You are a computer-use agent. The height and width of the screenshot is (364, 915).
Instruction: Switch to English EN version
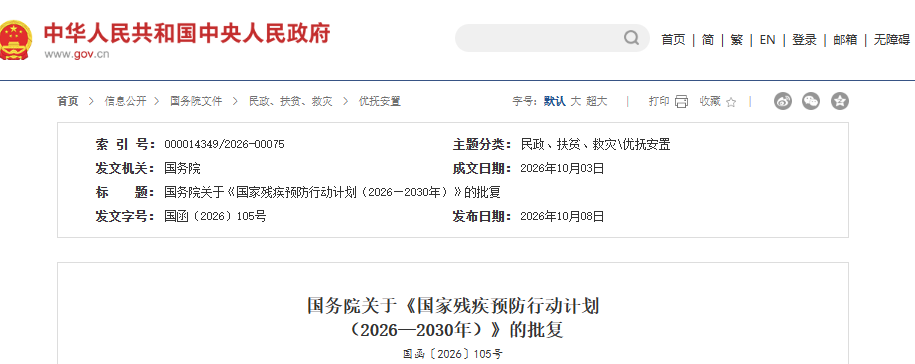pos(767,40)
